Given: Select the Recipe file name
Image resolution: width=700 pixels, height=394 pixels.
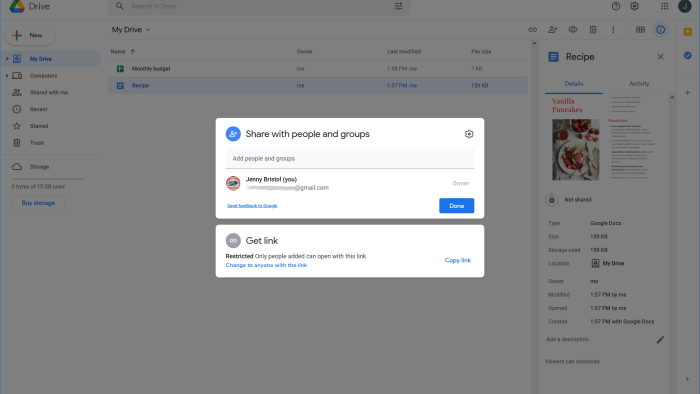Looking at the screenshot, I should pos(140,85).
